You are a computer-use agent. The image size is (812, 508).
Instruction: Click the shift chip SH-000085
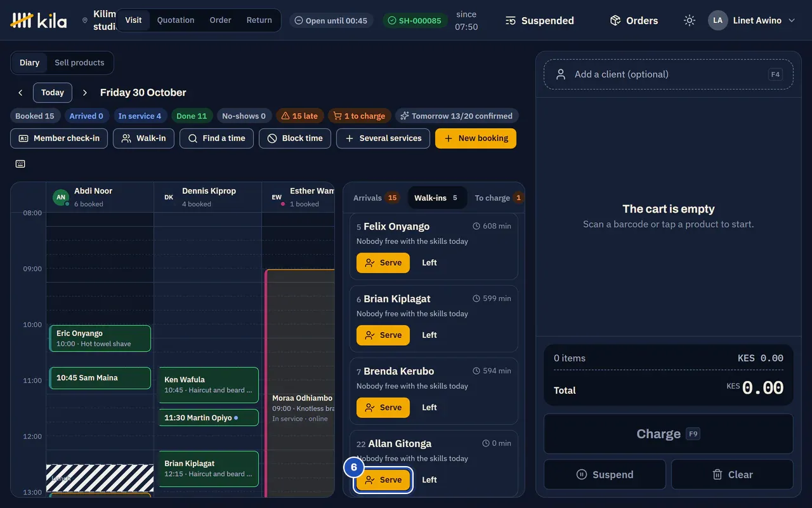(x=415, y=20)
